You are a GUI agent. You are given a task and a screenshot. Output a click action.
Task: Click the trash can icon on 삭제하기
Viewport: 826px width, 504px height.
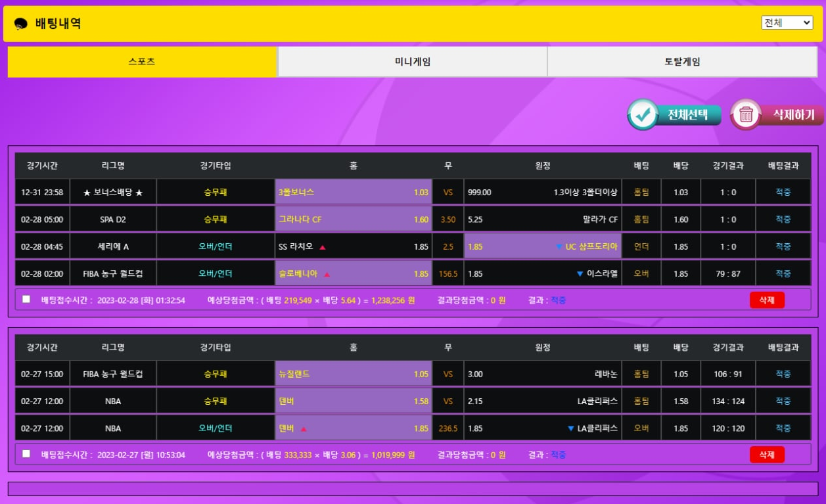point(746,115)
